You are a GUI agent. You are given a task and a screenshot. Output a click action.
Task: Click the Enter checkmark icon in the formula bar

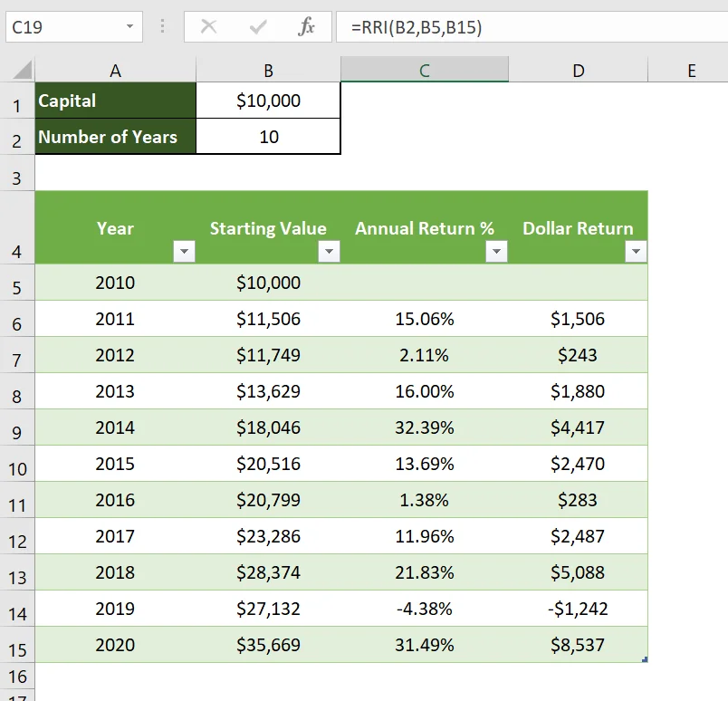(254, 26)
